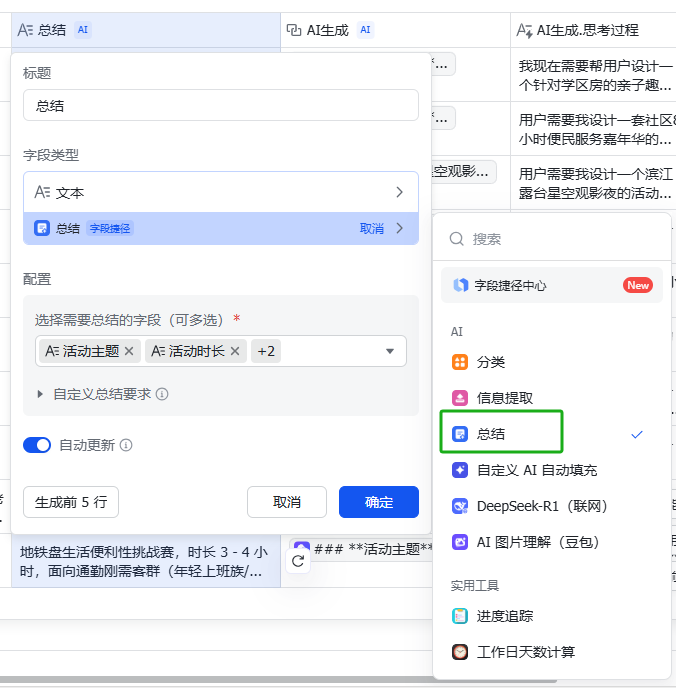Select 分类 from the AI menu
676x688 pixels.
(x=552, y=362)
